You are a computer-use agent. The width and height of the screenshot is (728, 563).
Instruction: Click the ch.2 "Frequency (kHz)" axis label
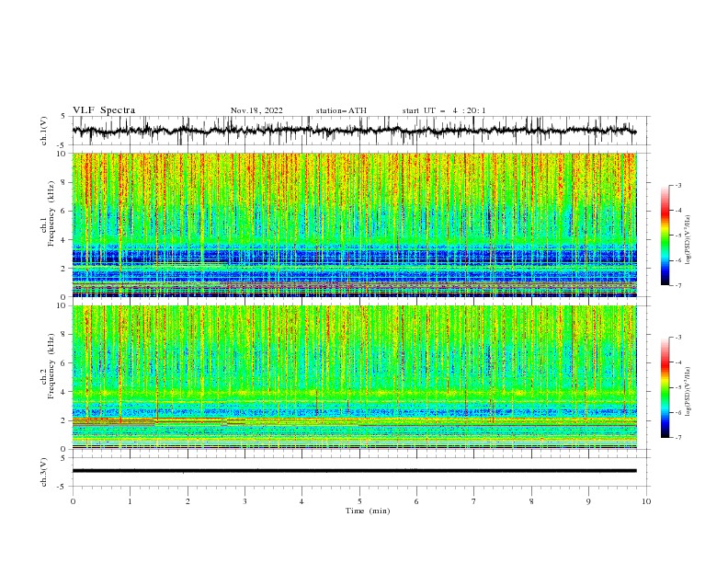click(51, 366)
